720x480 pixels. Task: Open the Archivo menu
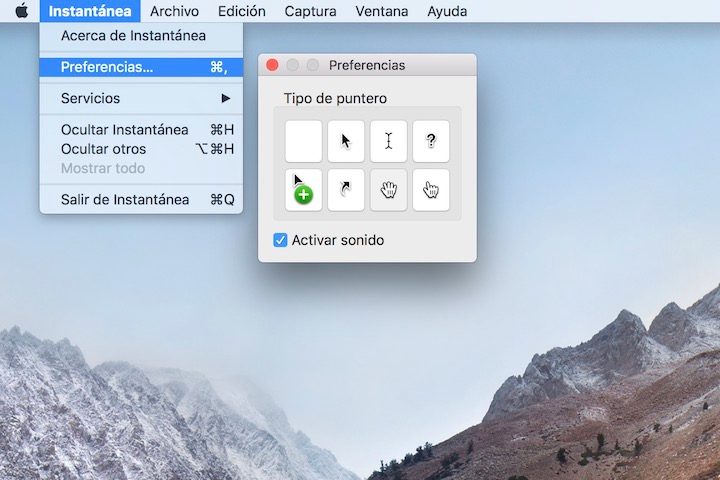pyautogui.click(x=174, y=11)
